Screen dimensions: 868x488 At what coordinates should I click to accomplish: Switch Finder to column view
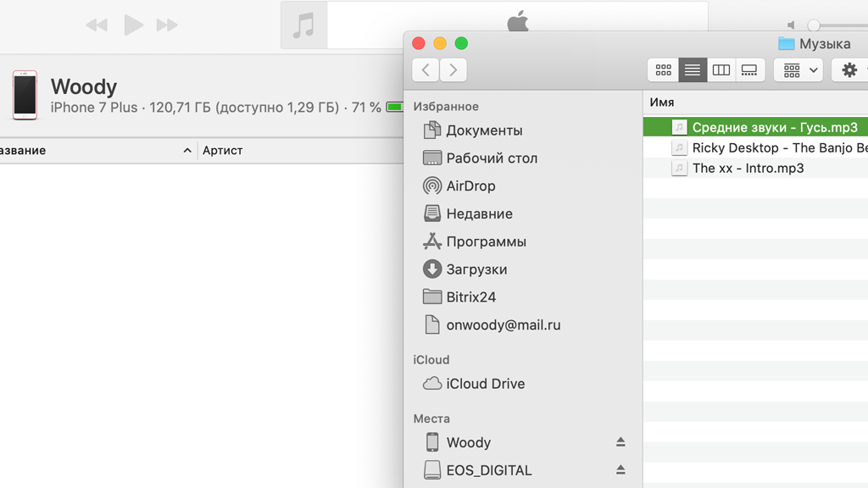[721, 69]
